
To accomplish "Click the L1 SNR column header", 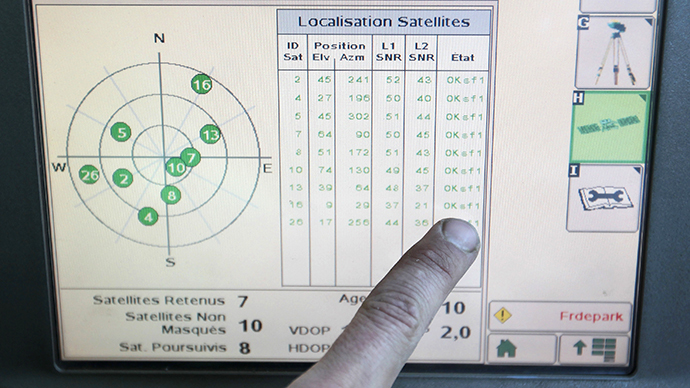I will click(388, 51).
